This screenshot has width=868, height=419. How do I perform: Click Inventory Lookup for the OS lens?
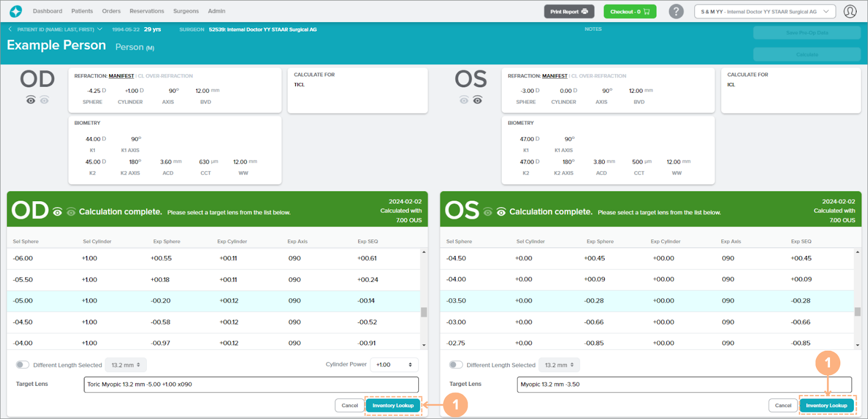point(826,405)
